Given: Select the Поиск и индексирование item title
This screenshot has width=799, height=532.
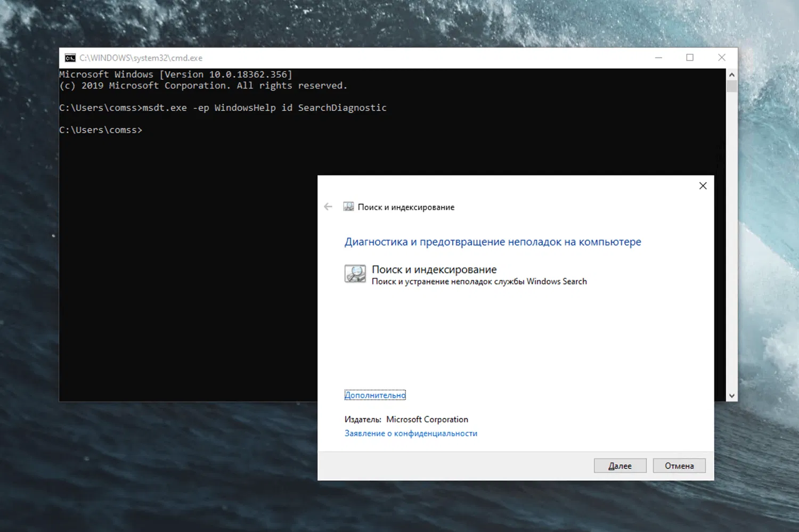Looking at the screenshot, I should click(434, 269).
